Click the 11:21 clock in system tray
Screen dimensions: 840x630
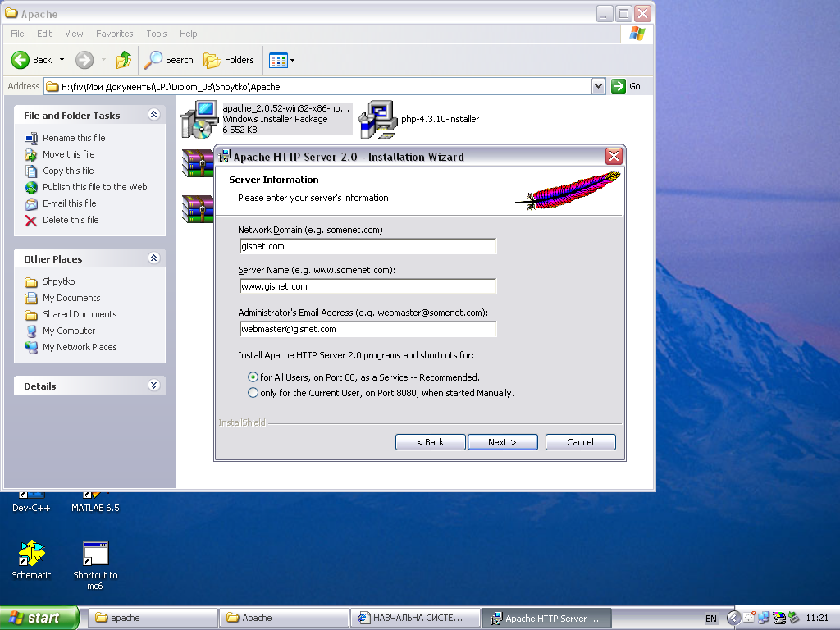coord(817,619)
